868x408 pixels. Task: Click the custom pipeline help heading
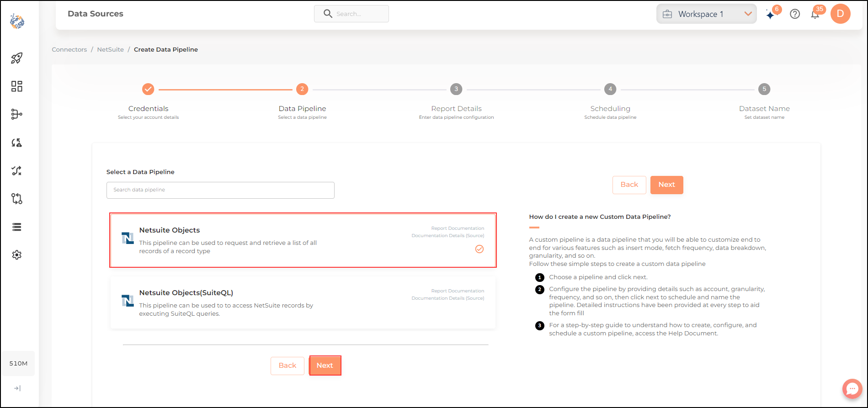[x=600, y=217]
